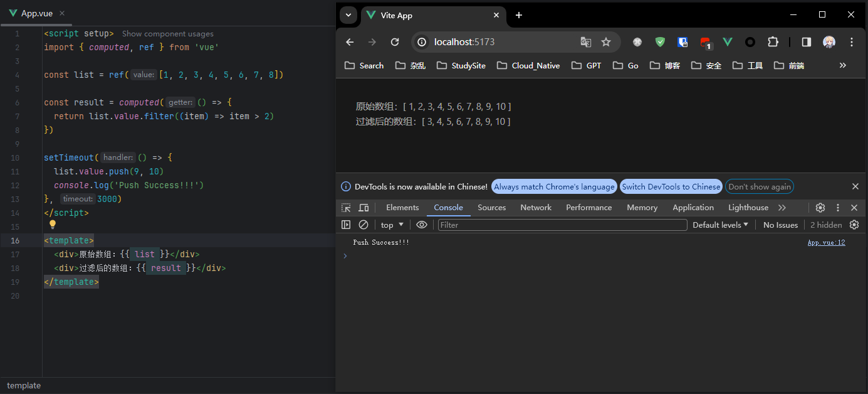The height and width of the screenshot is (394, 868).
Task: Show more DevTools tabs chevron
Action: point(782,208)
